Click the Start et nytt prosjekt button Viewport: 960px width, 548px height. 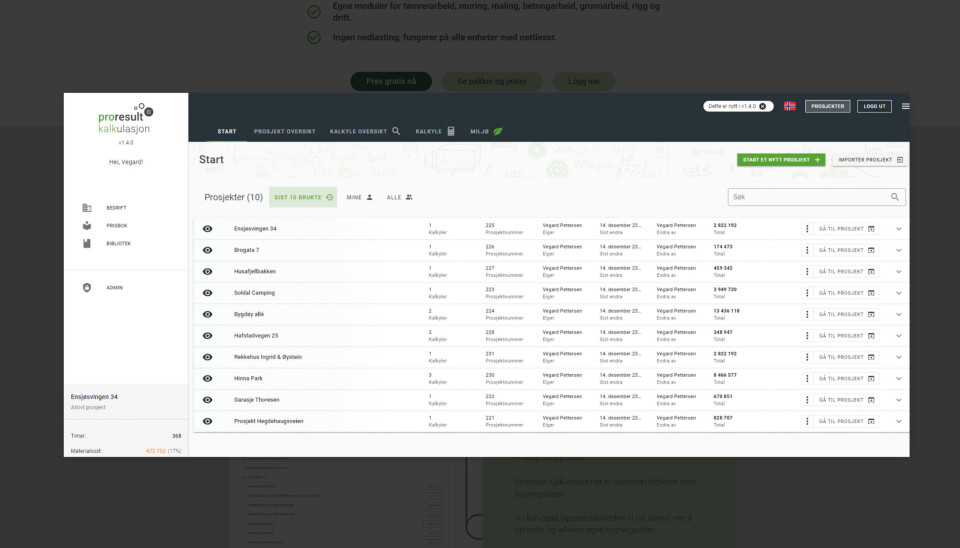coord(780,160)
